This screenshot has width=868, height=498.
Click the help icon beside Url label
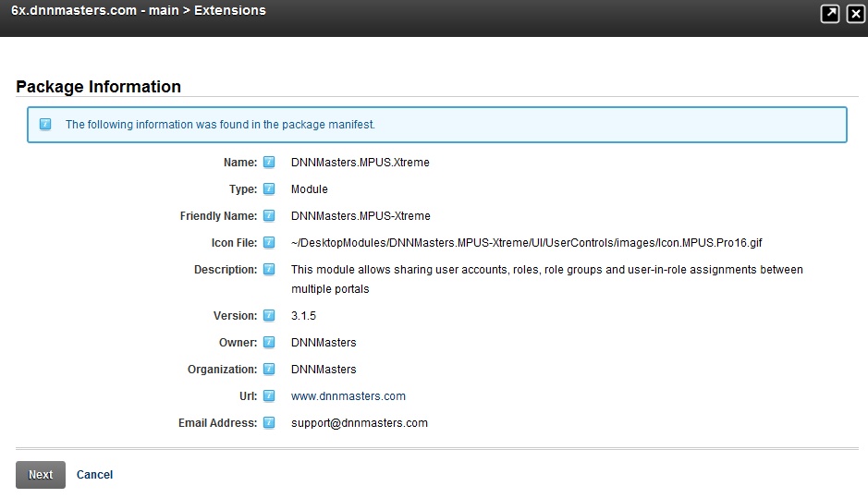(x=269, y=395)
